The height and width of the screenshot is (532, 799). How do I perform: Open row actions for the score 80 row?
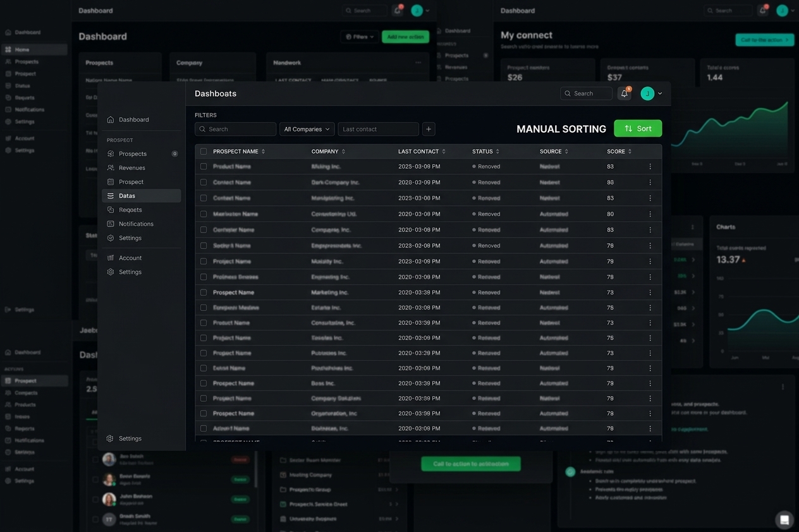pos(650,214)
